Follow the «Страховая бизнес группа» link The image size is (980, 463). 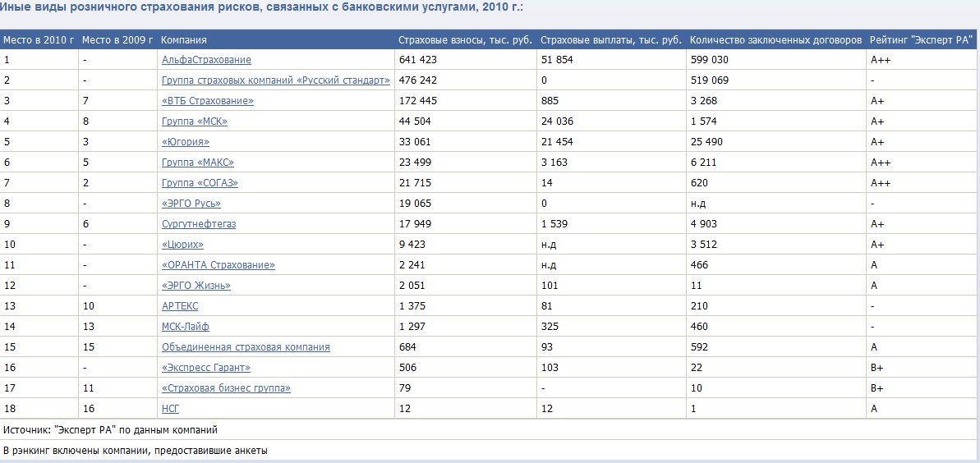click(x=226, y=388)
